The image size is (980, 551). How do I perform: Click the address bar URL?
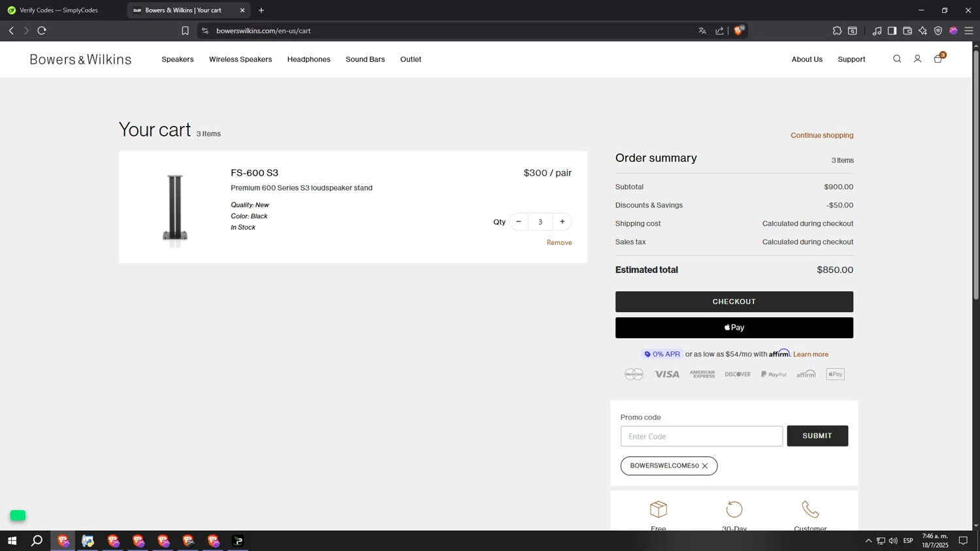pos(263,31)
